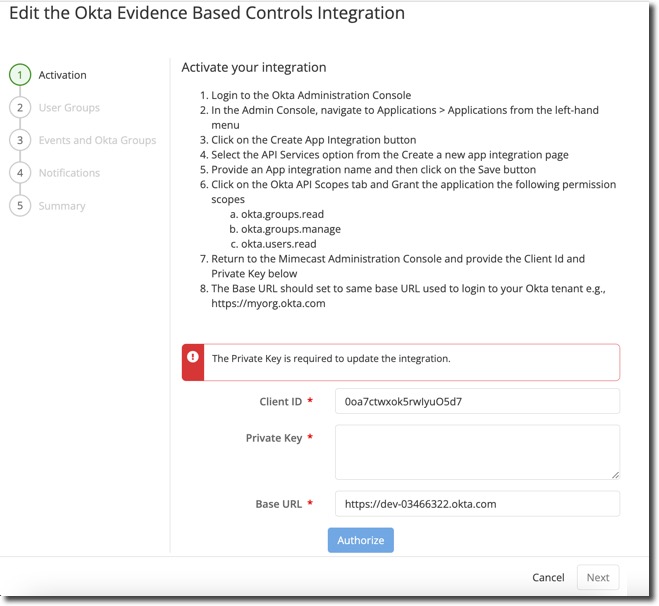This screenshot has height=606, width=659.
Task: Click the step 2 circle icon
Action: (x=19, y=108)
